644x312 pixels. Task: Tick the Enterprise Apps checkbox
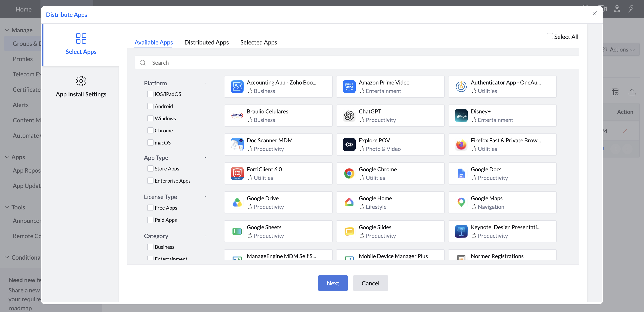150,181
